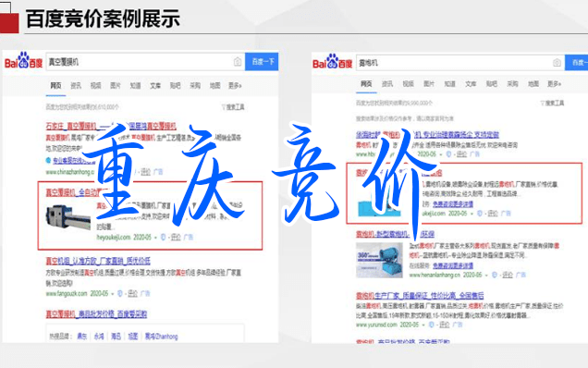The height and width of the screenshot is (368, 588).
Task: Click 百度一下 button next to 真空覆膜机
Action: (x=262, y=62)
